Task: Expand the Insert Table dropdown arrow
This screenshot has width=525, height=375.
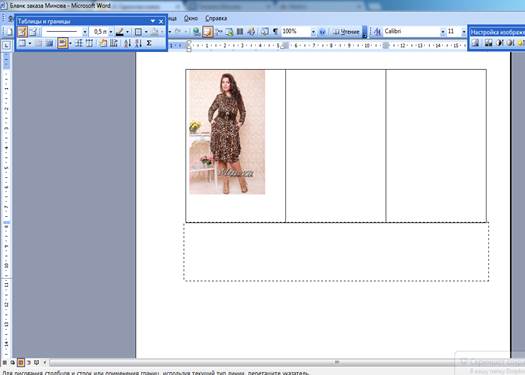Action: [30, 43]
